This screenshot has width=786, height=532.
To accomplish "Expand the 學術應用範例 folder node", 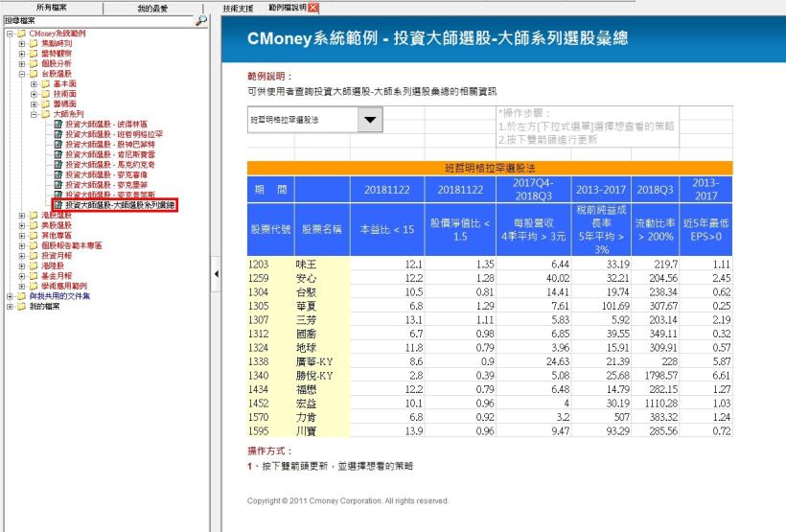I will (21, 286).
